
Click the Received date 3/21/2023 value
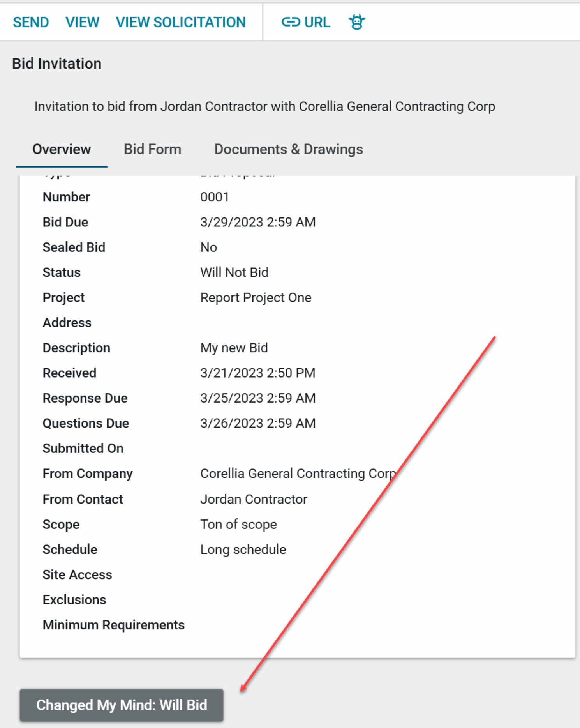(x=257, y=373)
